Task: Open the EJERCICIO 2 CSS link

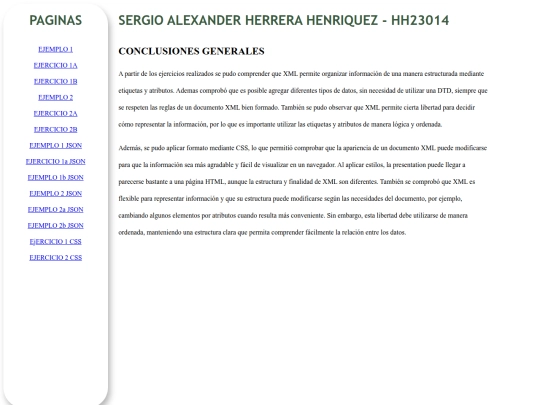Action: pos(55,257)
